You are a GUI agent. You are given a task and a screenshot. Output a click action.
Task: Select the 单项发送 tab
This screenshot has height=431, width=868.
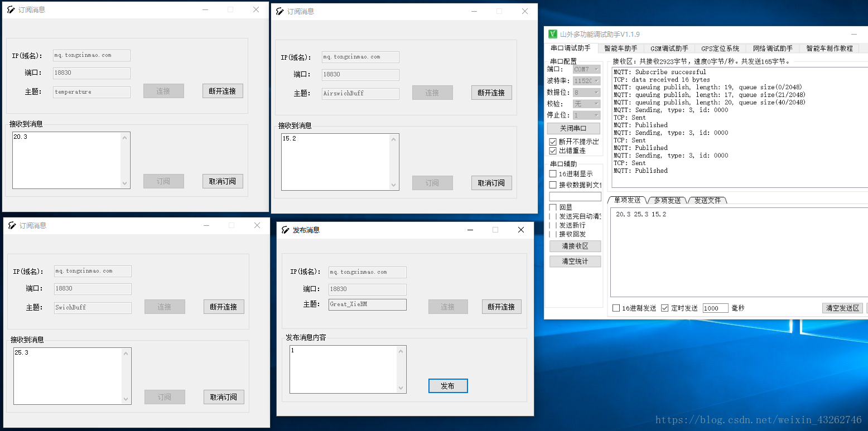point(627,200)
